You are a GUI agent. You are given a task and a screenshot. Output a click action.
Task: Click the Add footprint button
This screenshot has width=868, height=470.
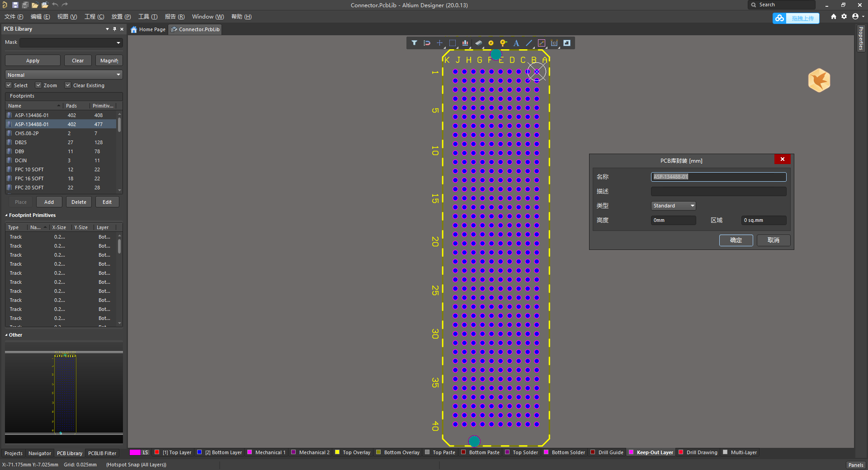click(49, 202)
